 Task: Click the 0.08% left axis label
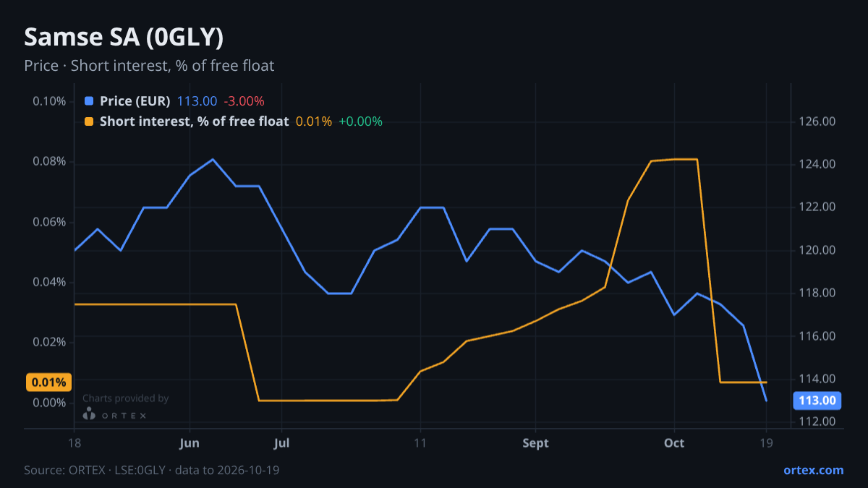pos(50,161)
